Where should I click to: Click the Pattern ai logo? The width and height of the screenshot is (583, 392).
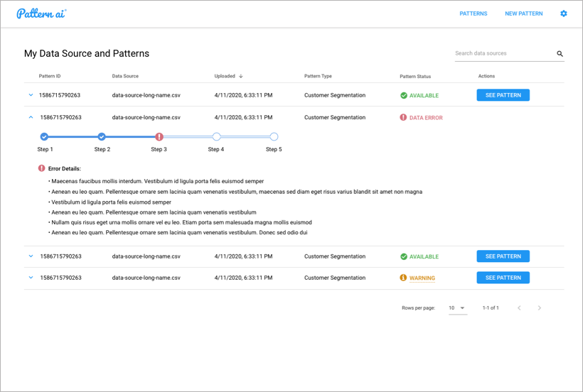(x=42, y=13)
